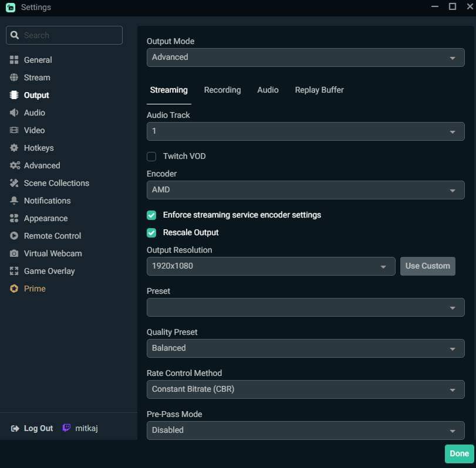Enable the Twitch VOD checkbox
Viewport: 476px width, 468px height.
(x=151, y=157)
